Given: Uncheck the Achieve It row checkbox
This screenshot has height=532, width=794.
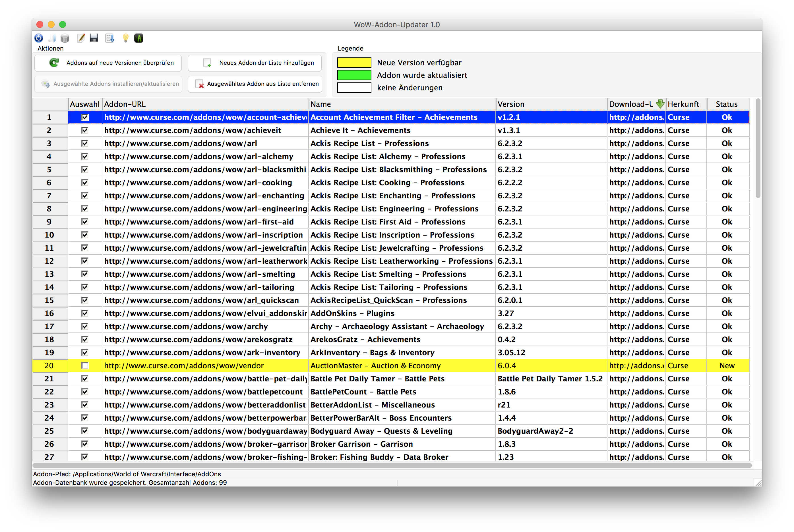Looking at the screenshot, I should [x=85, y=130].
